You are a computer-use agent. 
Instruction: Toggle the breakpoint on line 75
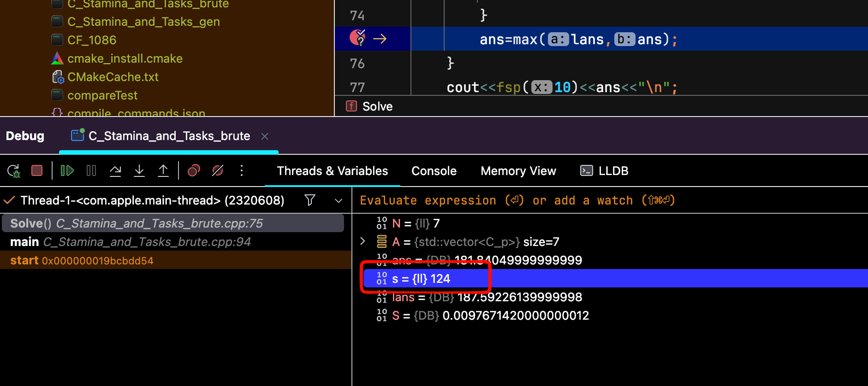click(357, 38)
